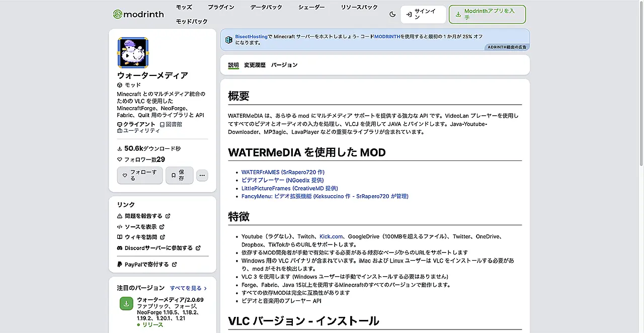This screenshot has height=333, width=644.
Task: Switch to the バージョン tab
Action: (x=284, y=65)
